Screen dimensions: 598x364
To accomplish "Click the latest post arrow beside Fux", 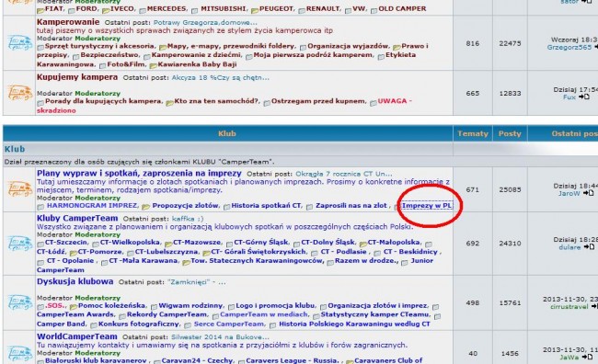I will pyautogui.click(x=584, y=97).
